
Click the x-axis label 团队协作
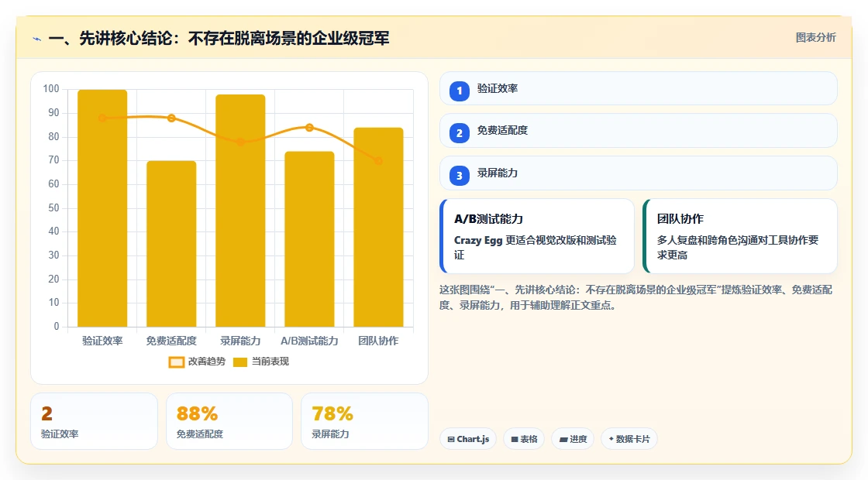(x=379, y=341)
